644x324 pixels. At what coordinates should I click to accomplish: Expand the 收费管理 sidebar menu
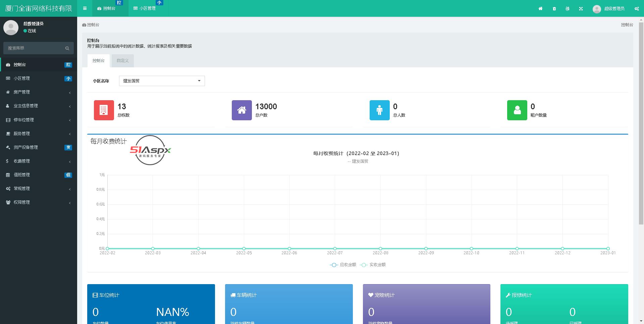coord(39,161)
